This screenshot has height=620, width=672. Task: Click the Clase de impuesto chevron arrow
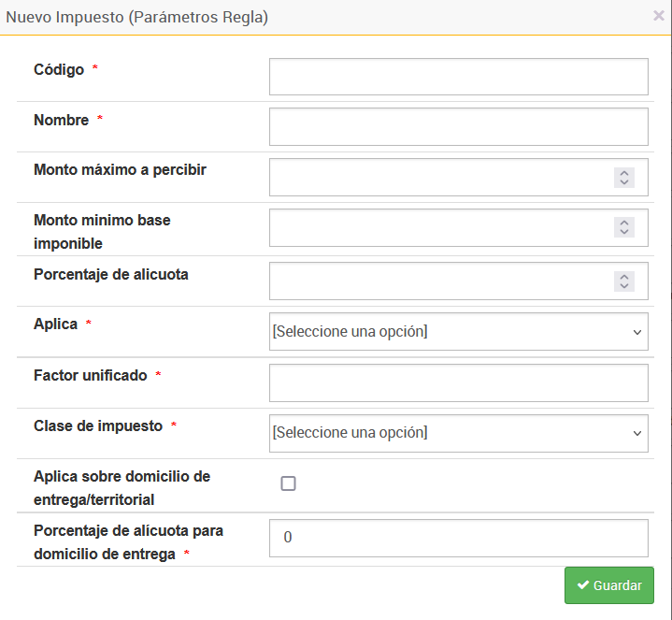click(x=637, y=434)
